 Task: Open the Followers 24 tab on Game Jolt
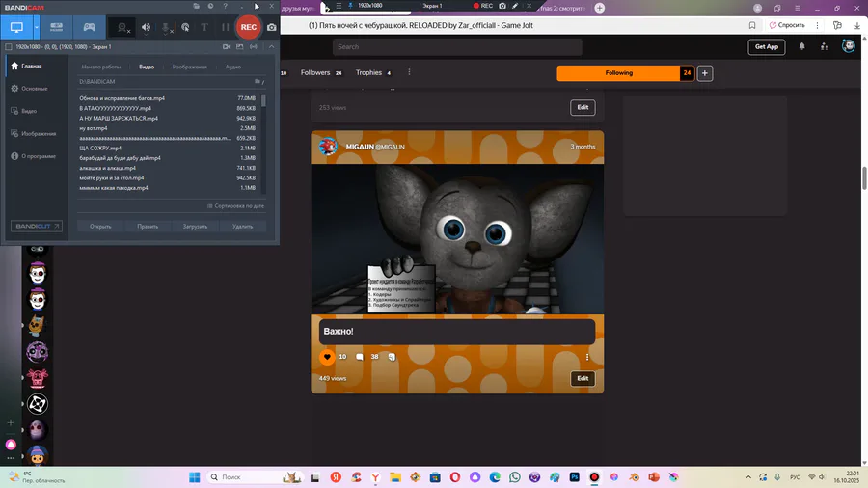(321, 73)
